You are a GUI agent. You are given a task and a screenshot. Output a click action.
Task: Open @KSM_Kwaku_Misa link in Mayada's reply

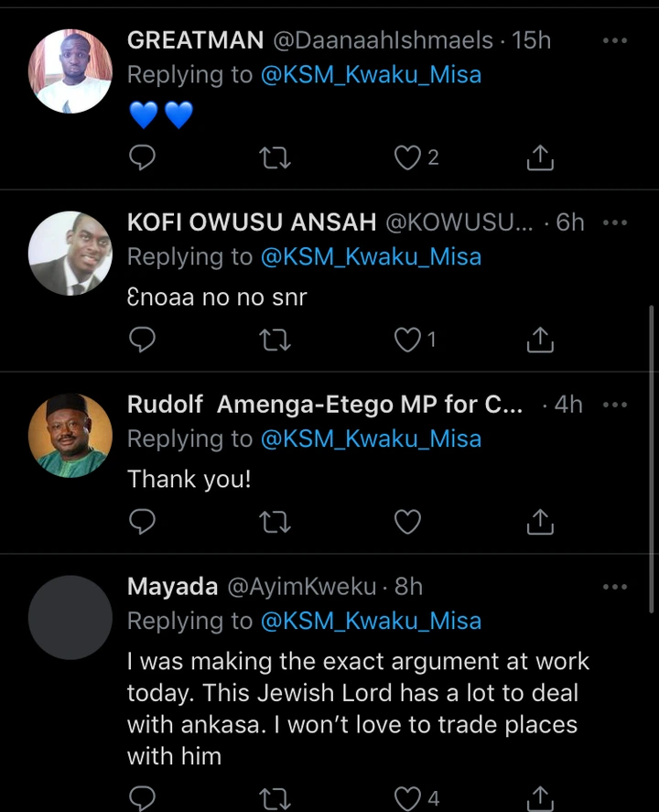pos(371,621)
